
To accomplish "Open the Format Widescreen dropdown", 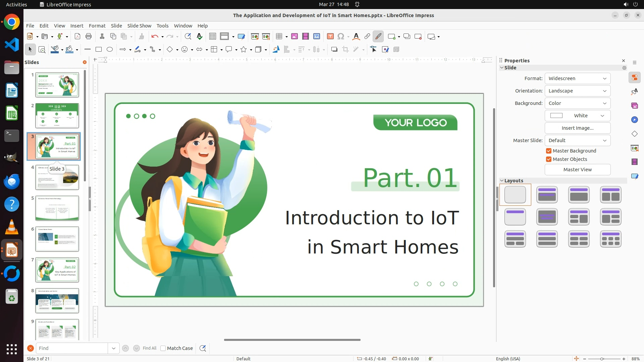I will coord(577,78).
